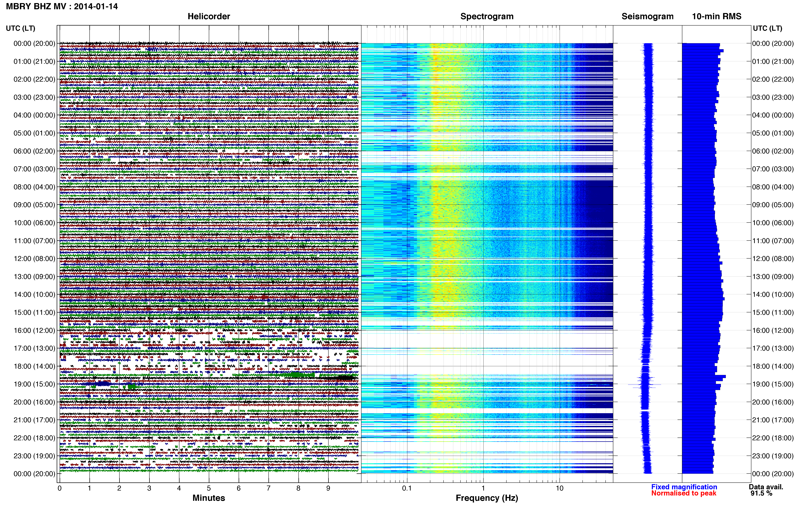
Task: Click '13:00 (09:00)' on the right time axis
Action: (773, 277)
